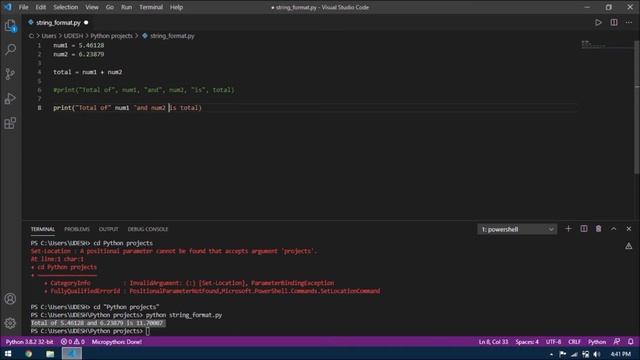Create a new terminal with plus icon
The width and height of the screenshot is (640, 360).
point(568,229)
